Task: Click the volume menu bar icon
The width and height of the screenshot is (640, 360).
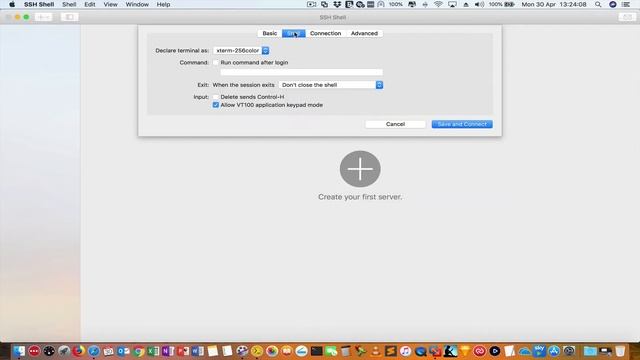Action: click(479, 4)
